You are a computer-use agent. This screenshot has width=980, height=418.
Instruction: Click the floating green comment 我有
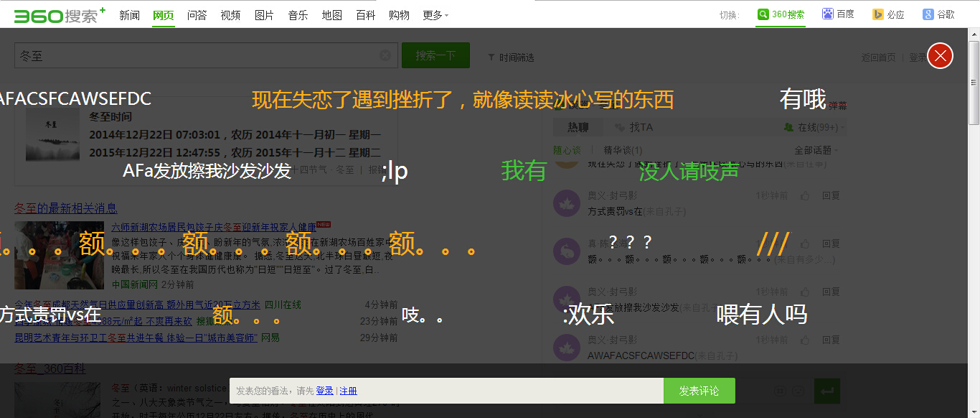click(524, 171)
